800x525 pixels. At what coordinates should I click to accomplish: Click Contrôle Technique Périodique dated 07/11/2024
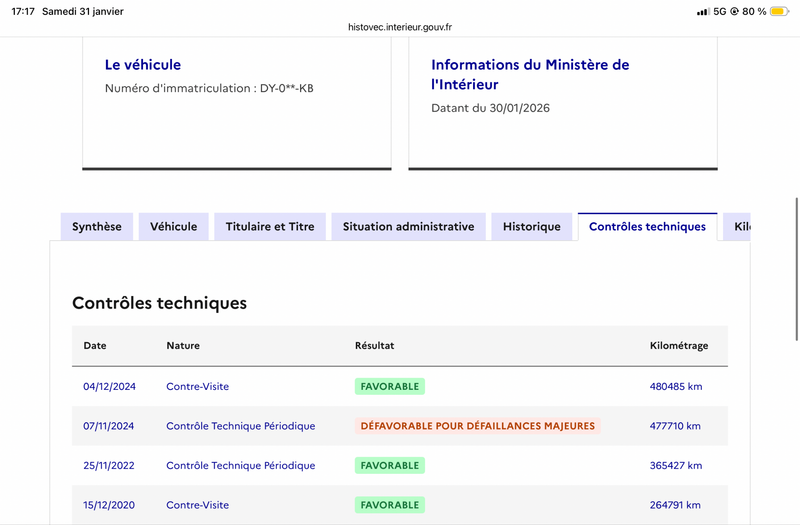(x=240, y=426)
